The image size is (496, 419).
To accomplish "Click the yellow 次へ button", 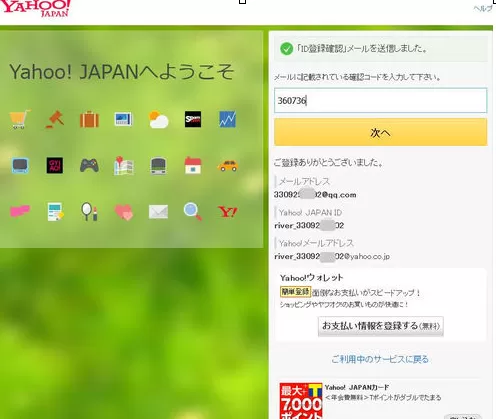I will 380,132.
